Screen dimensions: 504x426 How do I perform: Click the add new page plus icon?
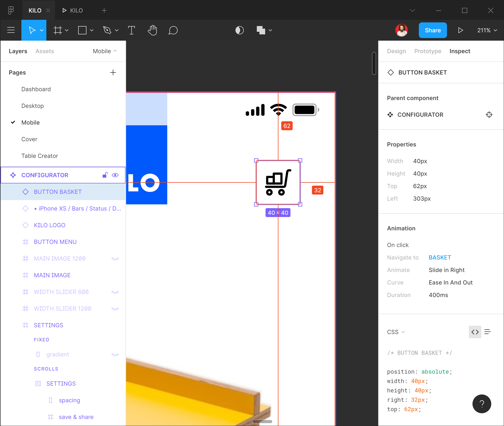[x=113, y=72]
